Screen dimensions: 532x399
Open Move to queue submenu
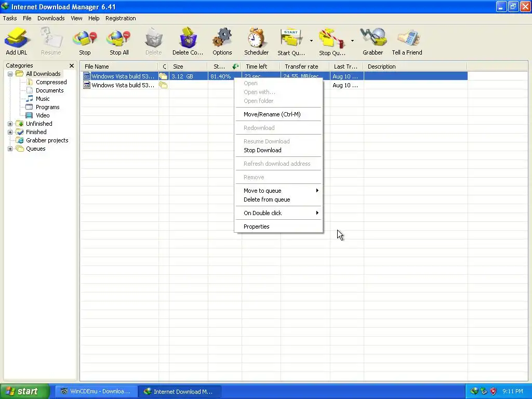(x=278, y=191)
